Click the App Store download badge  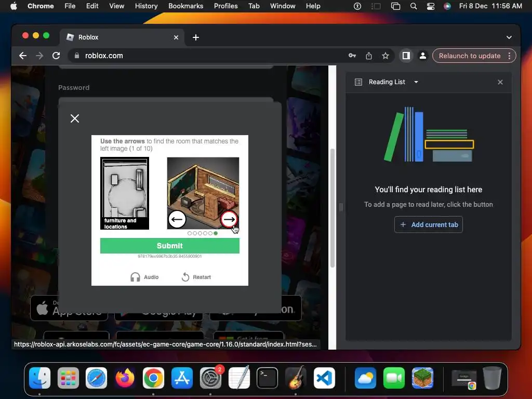pyautogui.click(x=69, y=308)
